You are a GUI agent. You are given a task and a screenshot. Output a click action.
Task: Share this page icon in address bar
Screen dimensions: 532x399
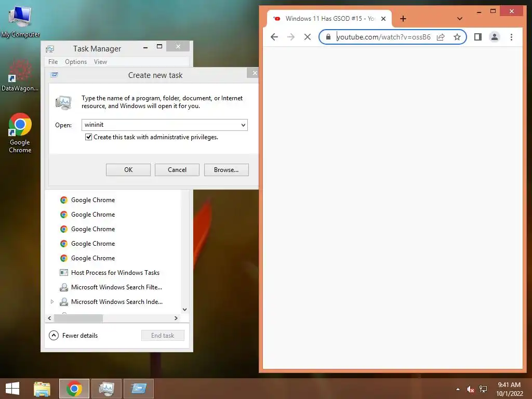pyautogui.click(x=441, y=37)
